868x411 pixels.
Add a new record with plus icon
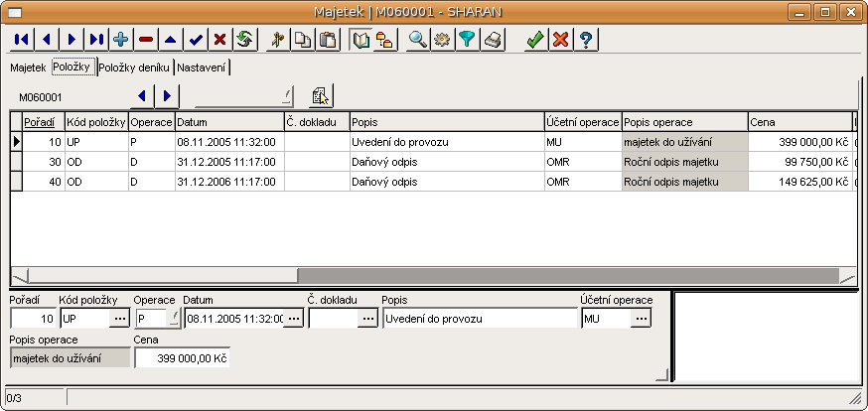point(121,40)
